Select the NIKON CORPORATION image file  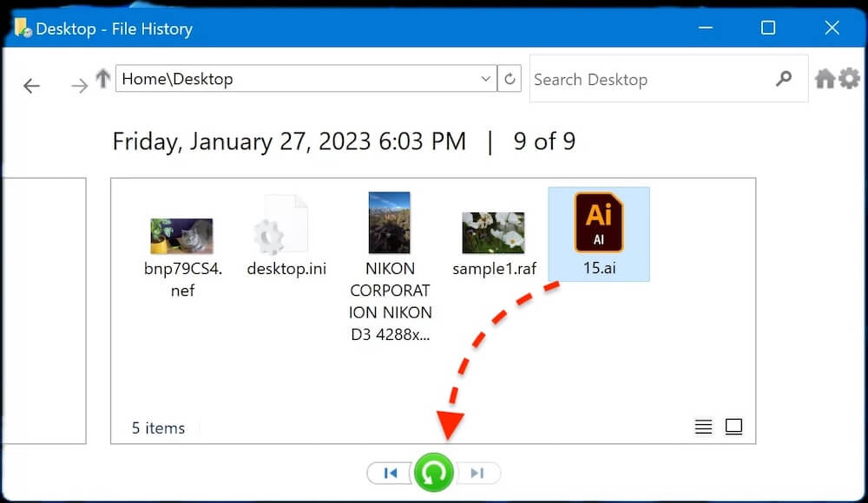(x=390, y=260)
